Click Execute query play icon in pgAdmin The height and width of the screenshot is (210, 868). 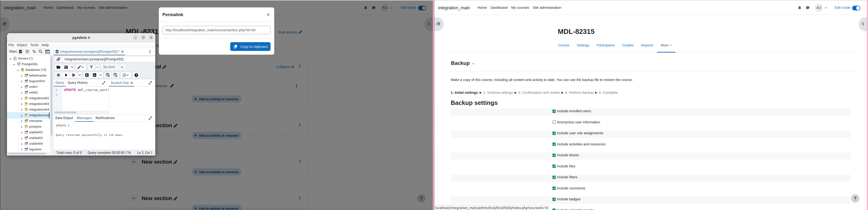point(66,75)
